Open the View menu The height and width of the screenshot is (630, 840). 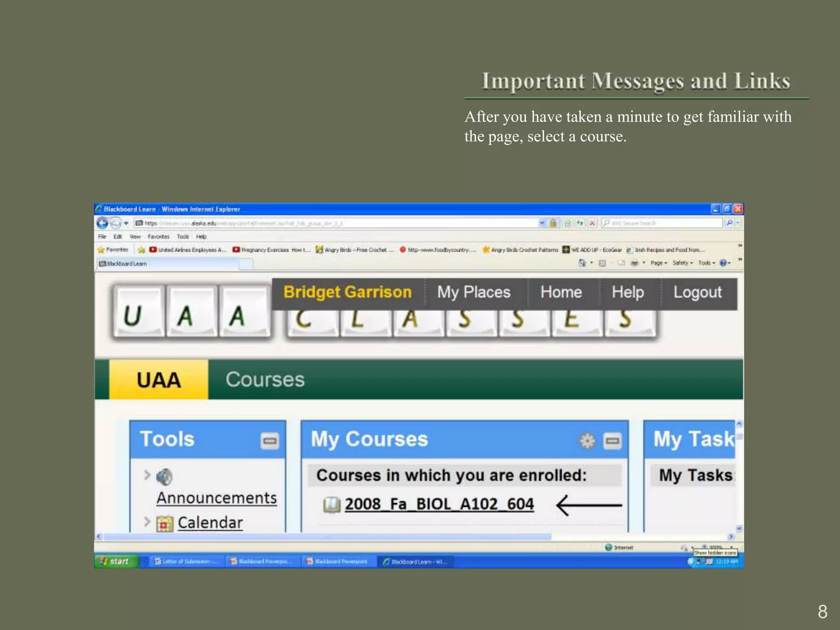135,237
